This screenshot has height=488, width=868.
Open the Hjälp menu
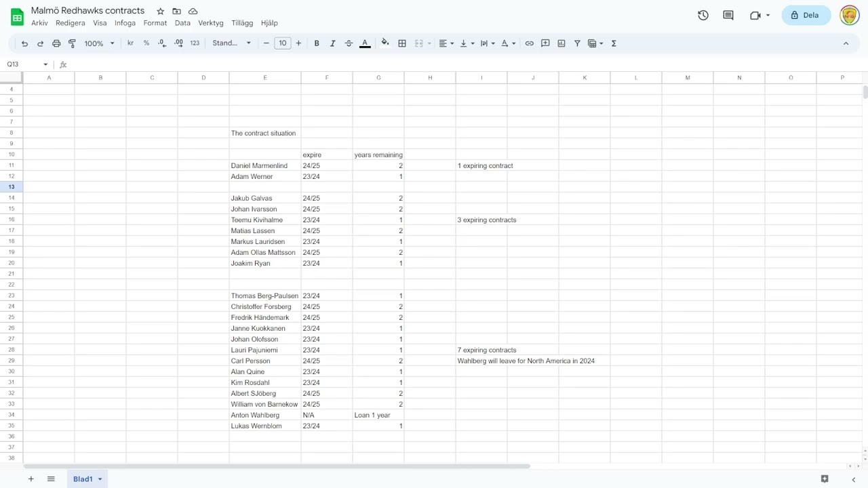pos(269,23)
